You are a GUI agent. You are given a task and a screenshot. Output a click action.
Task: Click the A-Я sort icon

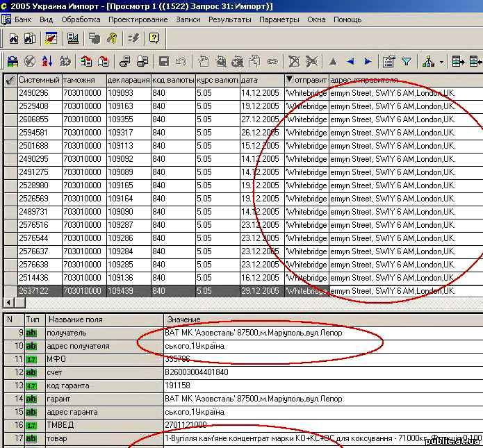click(48, 62)
